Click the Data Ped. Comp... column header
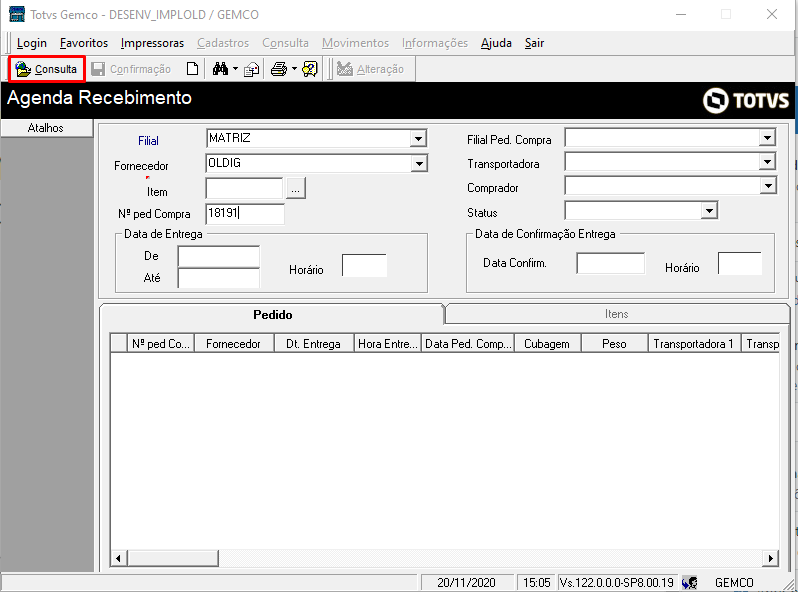The image size is (798, 592). tap(468, 344)
